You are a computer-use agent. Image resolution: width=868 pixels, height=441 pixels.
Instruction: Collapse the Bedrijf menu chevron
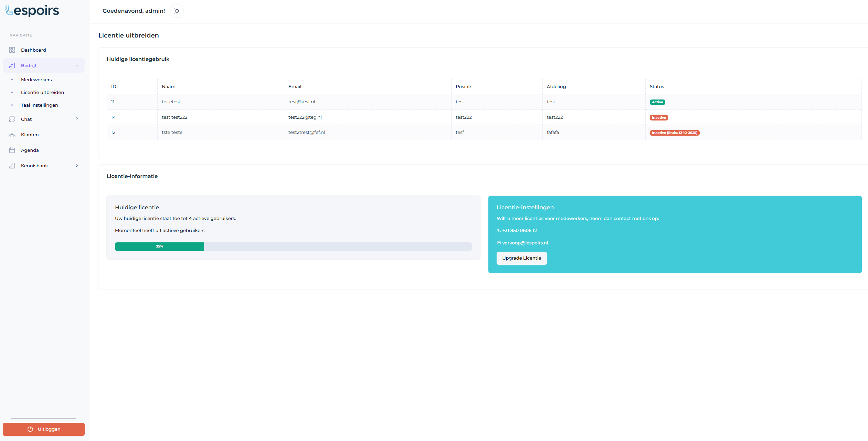(x=77, y=65)
